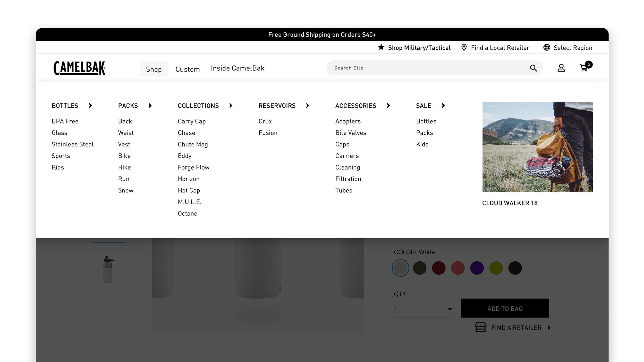Screen dimensions: 644x362
Task: Expand the Packs category arrow
Action: pos(150,105)
